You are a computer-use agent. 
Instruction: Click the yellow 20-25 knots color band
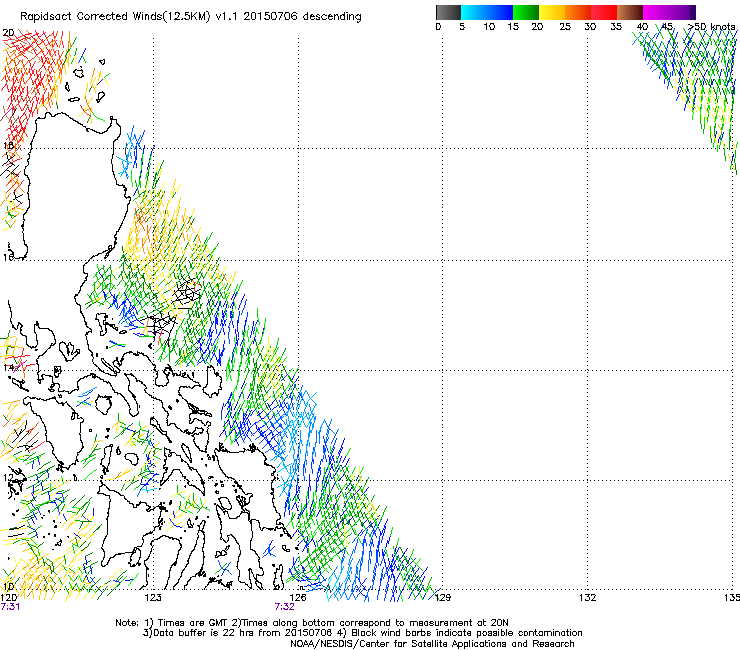(x=552, y=12)
